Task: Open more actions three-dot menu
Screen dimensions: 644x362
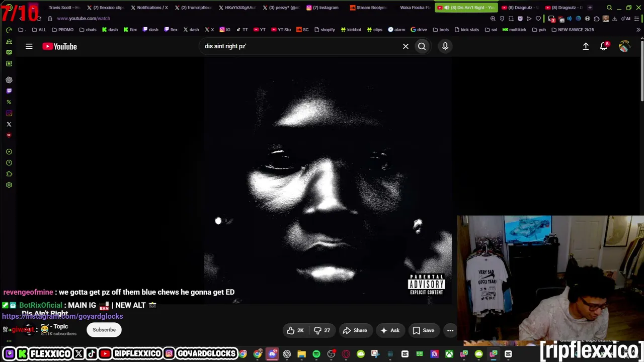Action: [x=450, y=330]
